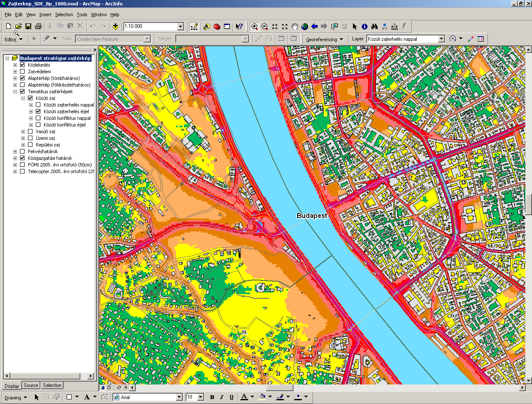Screen dimensions: 532x404
Task: Open the Editor Toolbar pencil icon
Action: [x=194, y=27]
